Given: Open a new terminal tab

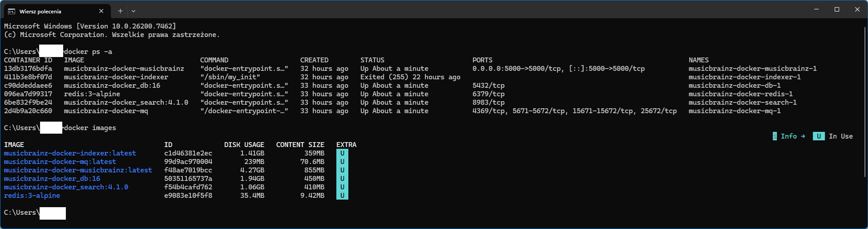Looking at the screenshot, I should point(120,11).
